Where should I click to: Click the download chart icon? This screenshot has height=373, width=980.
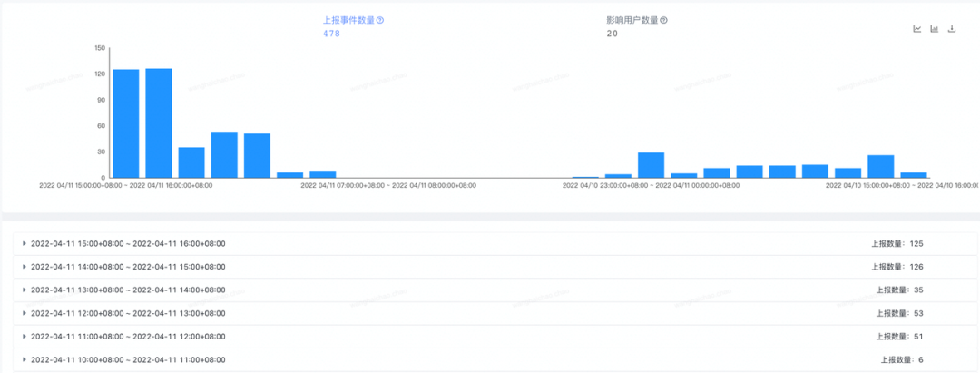point(952,29)
